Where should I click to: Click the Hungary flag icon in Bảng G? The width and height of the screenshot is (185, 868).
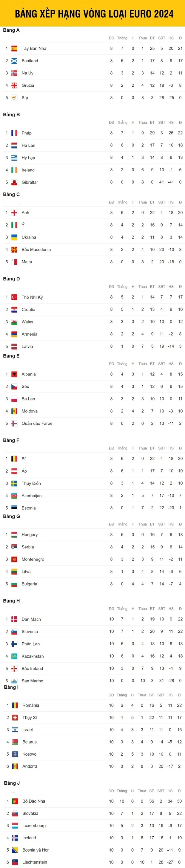(x=14, y=535)
